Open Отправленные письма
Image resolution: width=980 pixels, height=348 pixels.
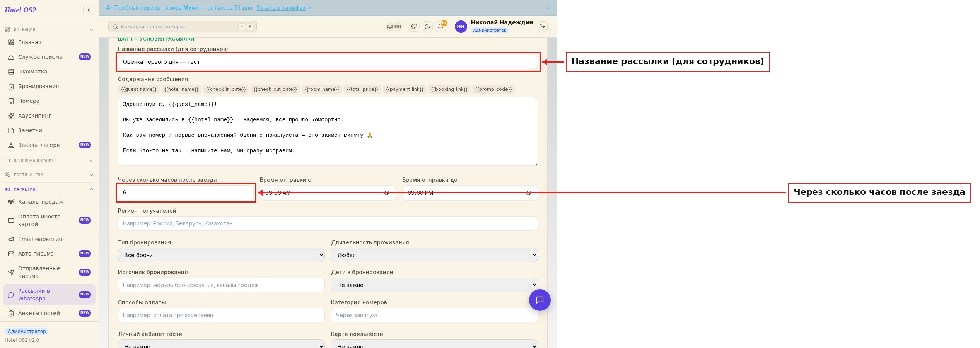49,272
